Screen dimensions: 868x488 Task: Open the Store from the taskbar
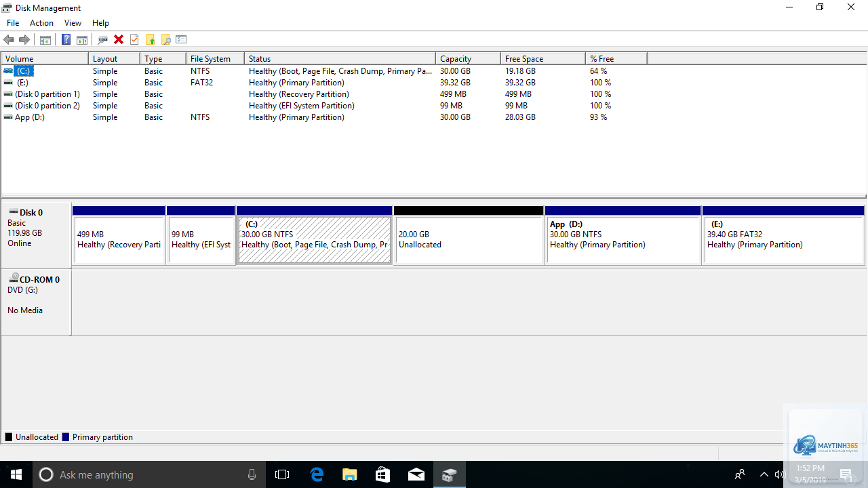click(382, 474)
